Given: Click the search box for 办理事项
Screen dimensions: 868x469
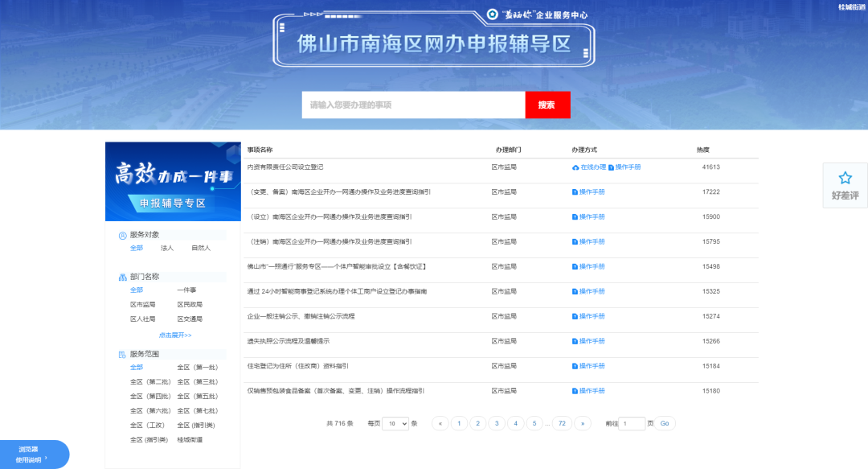Looking at the screenshot, I should coord(413,105).
